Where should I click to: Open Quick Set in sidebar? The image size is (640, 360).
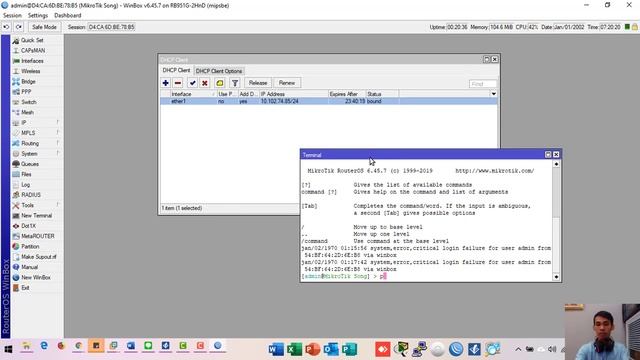click(32, 40)
